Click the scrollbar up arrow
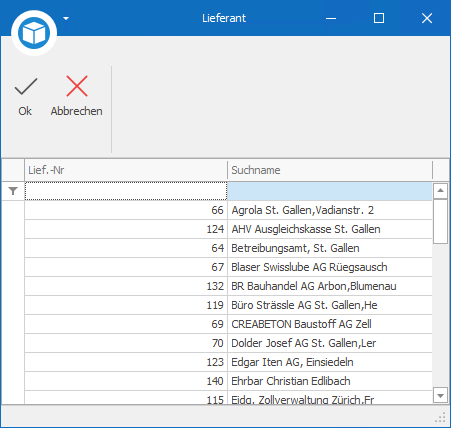This screenshot has height=428, width=451. 440,191
